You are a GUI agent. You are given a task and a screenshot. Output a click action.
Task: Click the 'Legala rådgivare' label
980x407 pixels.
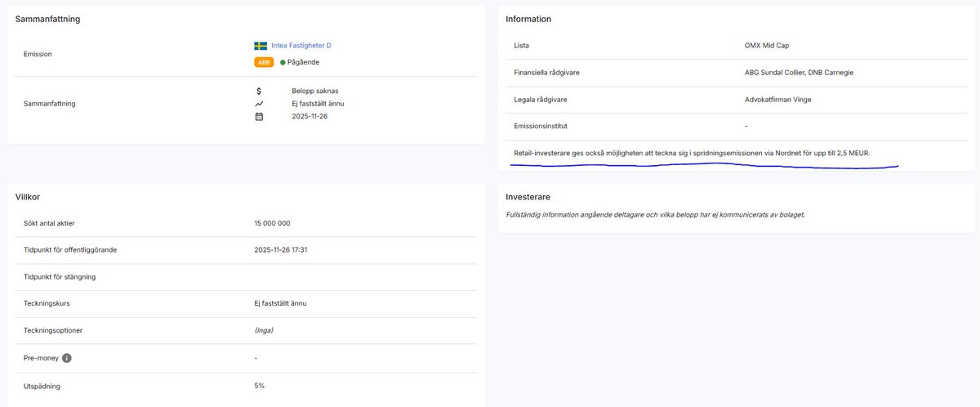[x=541, y=100]
